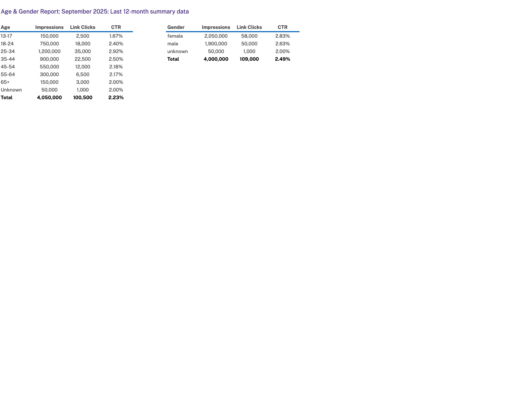This screenshot has width=532, height=403.
Task: Select the 4,050,000 total impressions cell
Action: pyautogui.click(x=49, y=98)
